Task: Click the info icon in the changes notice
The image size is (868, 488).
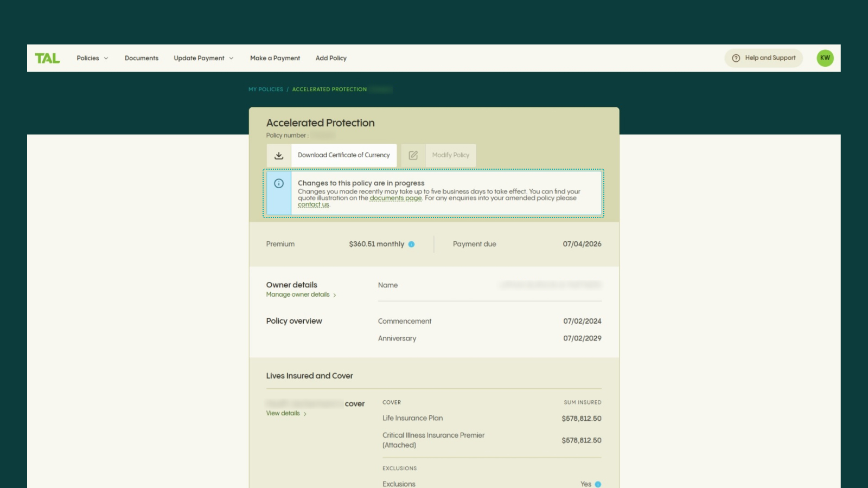Action: (x=279, y=183)
